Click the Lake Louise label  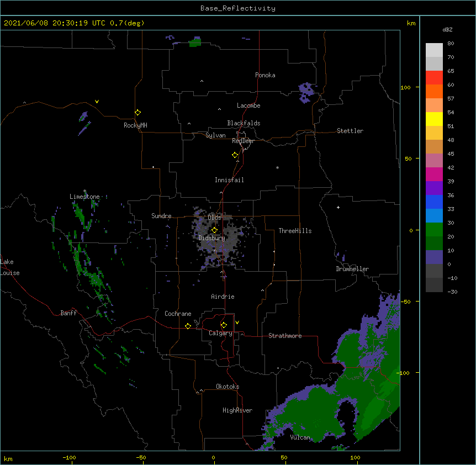click(x=10, y=267)
